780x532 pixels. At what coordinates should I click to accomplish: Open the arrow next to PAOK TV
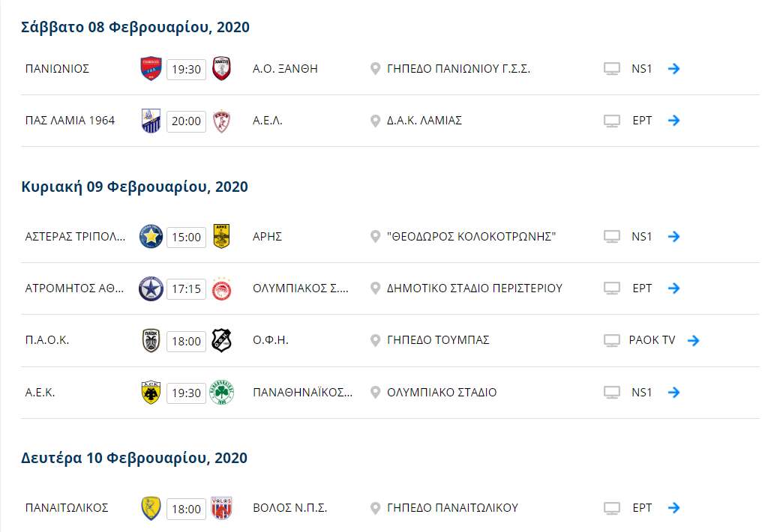pos(694,341)
